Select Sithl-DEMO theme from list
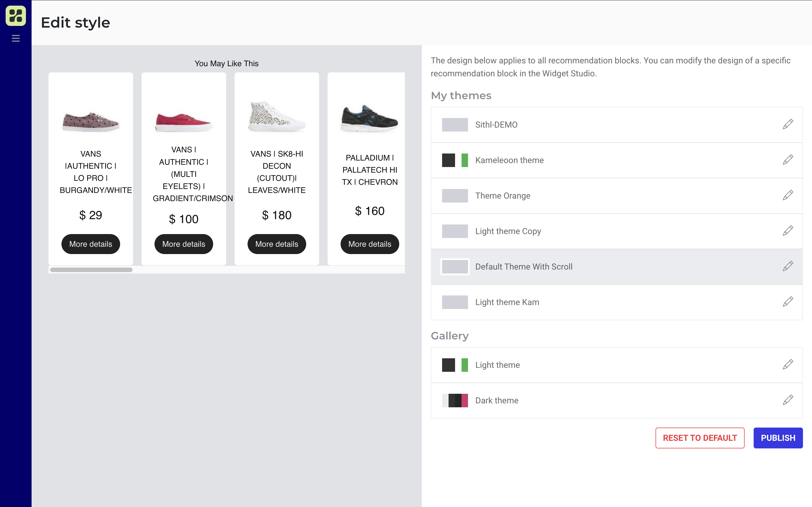The height and width of the screenshot is (507, 812). [x=496, y=125]
